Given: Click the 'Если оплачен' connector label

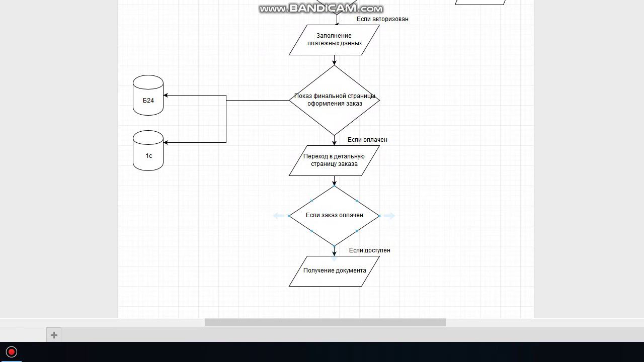Looking at the screenshot, I should point(367,140).
